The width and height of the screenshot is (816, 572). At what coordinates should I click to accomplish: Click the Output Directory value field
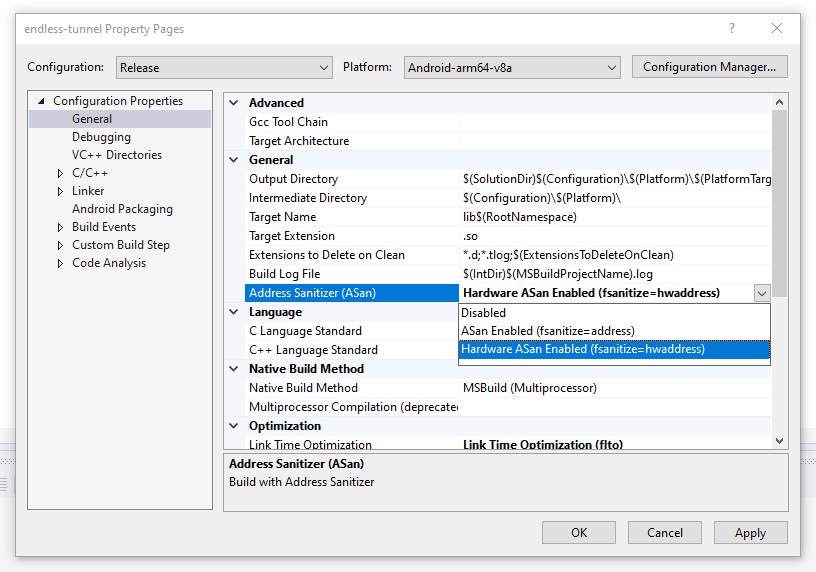pos(615,179)
